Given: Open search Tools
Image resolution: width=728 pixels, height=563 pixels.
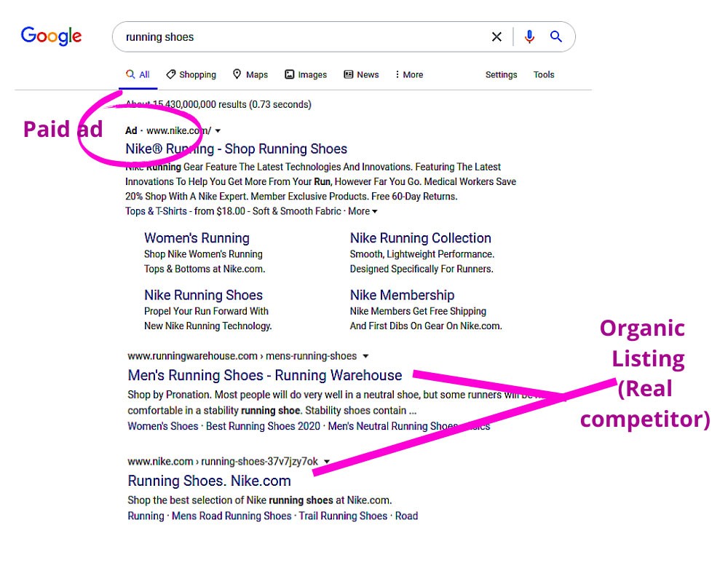Looking at the screenshot, I should (x=544, y=74).
